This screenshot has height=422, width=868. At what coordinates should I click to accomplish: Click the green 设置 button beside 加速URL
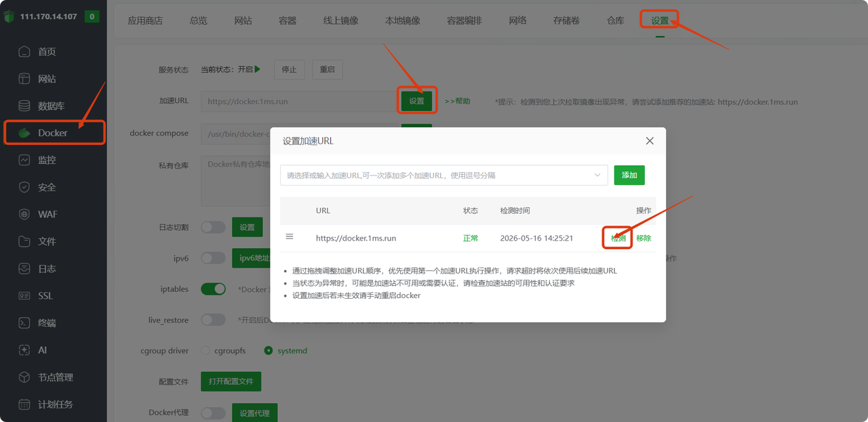[x=416, y=101]
